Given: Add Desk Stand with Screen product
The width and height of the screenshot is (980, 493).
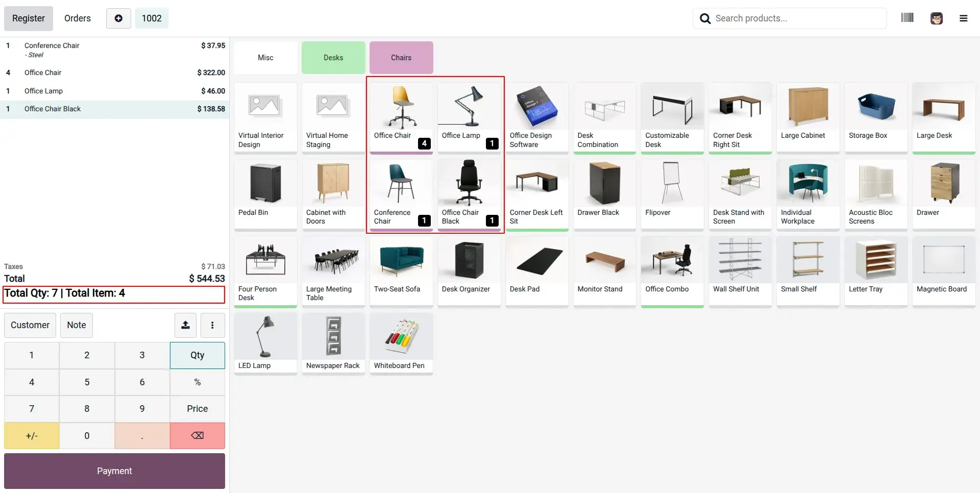Looking at the screenshot, I should (740, 195).
